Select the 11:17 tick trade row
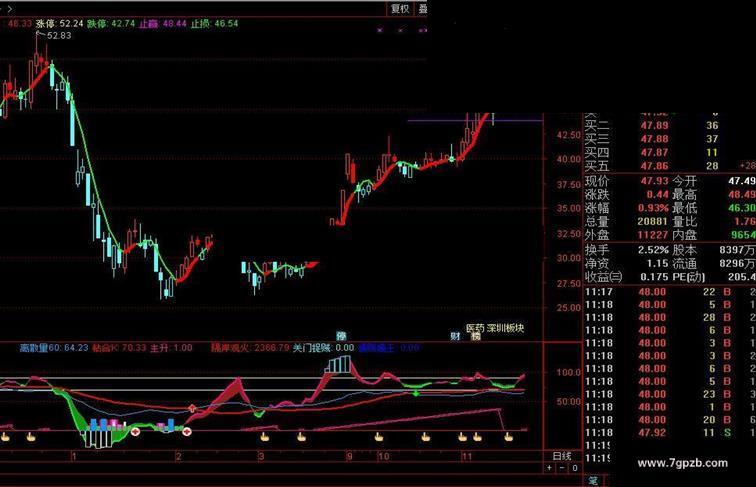 (x=670, y=292)
